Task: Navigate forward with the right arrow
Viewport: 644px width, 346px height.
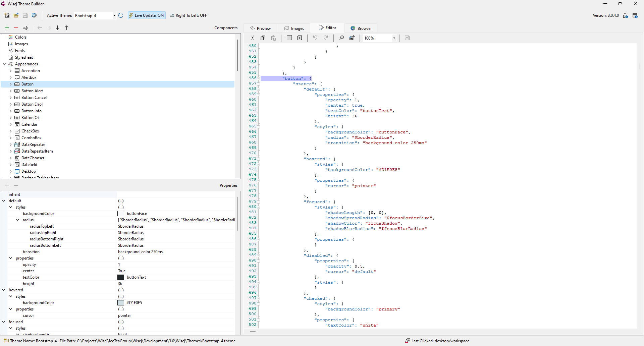Action: (49, 28)
